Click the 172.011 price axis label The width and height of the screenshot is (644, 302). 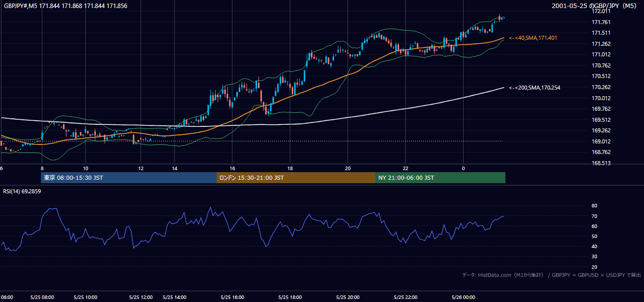tap(601, 11)
